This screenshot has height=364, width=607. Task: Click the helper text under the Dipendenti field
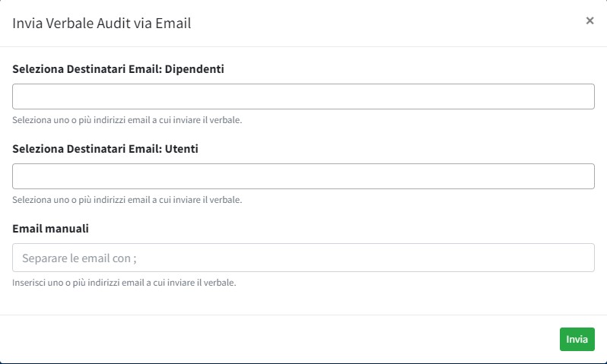point(127,120)
